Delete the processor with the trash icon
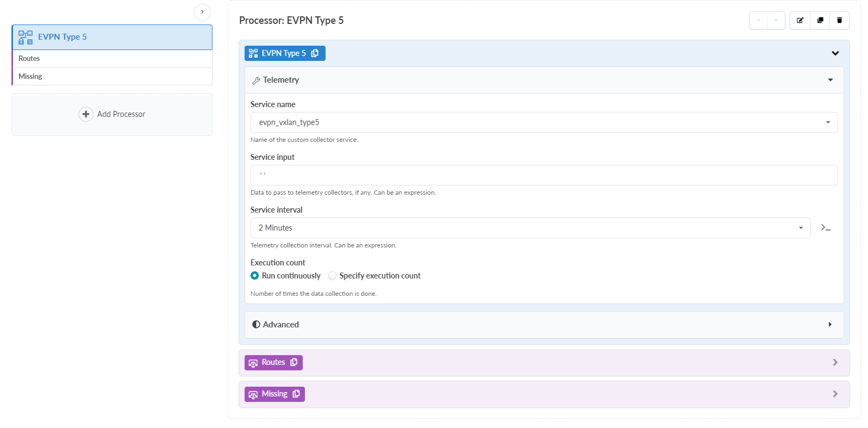This screenshot has width=868, height=428. 839,21
